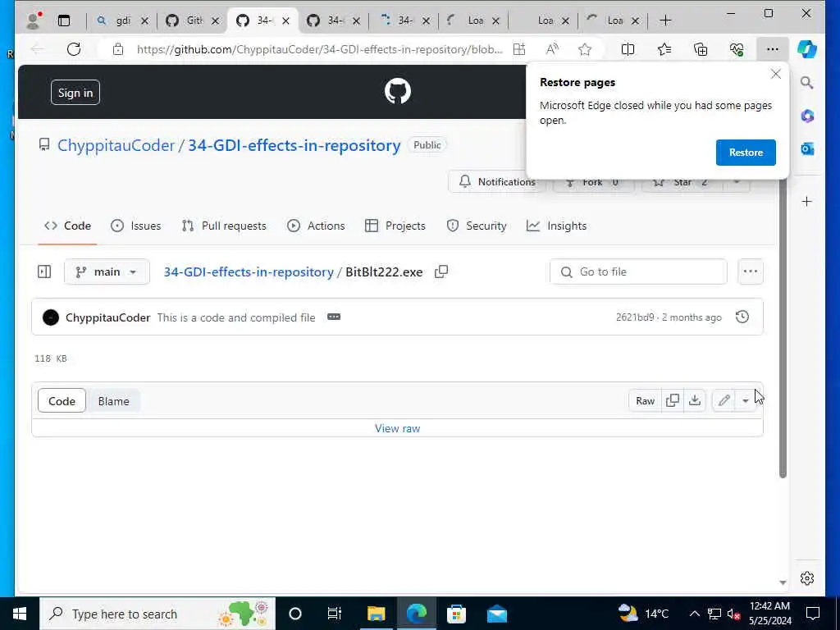Open the Collections icon
The height and width of the screenshot is (630, 840).
click(x=701, y=49)
